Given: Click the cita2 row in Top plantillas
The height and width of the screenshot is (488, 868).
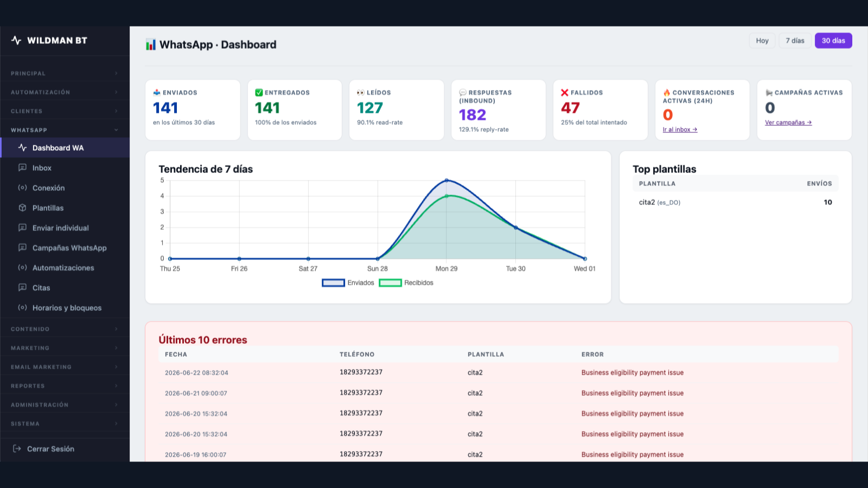Looking at the screenshot, I should click(736, 202).
